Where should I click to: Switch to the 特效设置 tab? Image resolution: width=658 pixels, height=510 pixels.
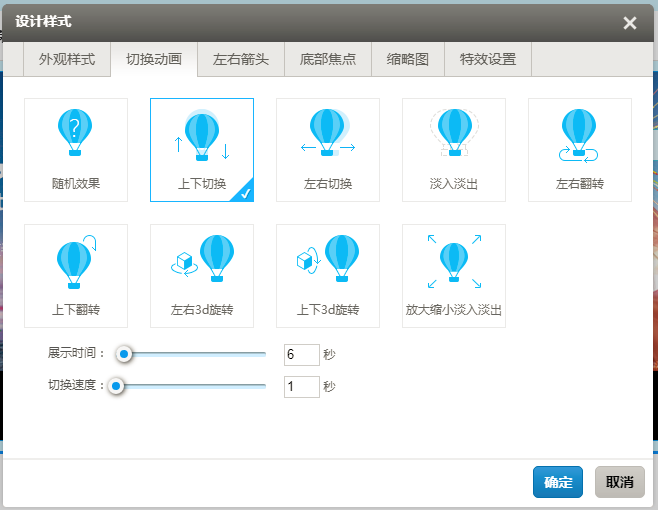tap(488, 60)
